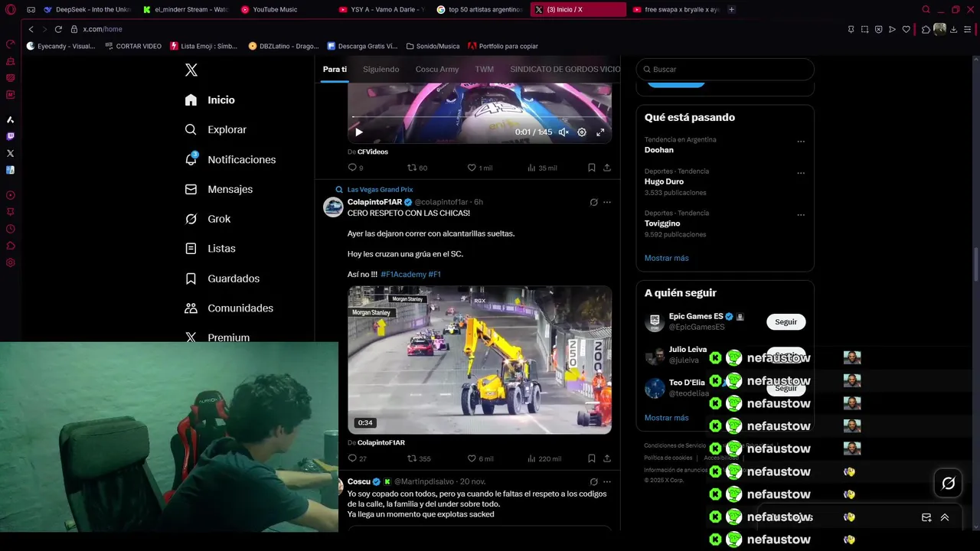The width and height of the screenshot is (980, 551).
Task: Open a new browser tab
Action: (732, 9)
